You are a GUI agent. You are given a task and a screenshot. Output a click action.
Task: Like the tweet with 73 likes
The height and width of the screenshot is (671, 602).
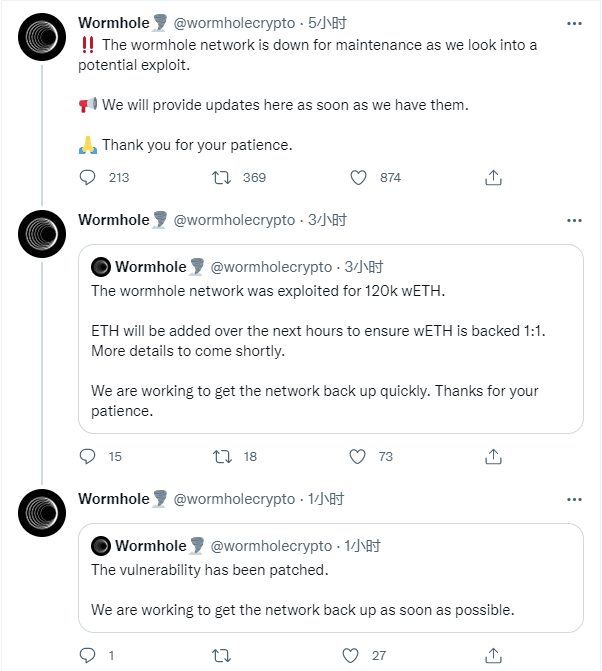pos(359,456)
